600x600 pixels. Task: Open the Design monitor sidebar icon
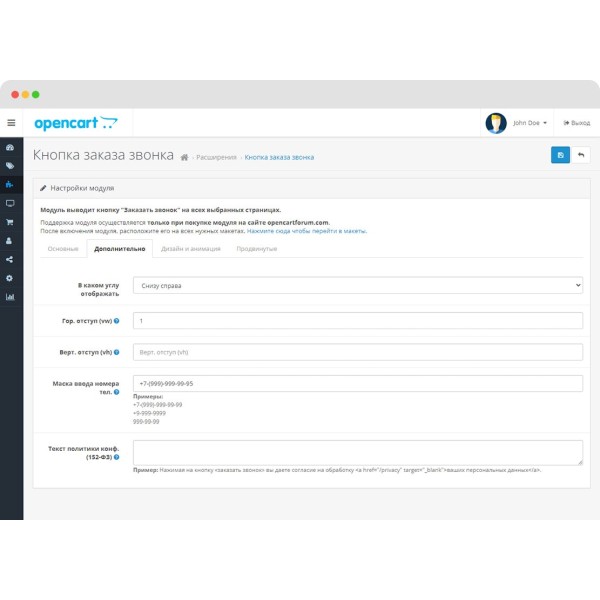(10, 203)
